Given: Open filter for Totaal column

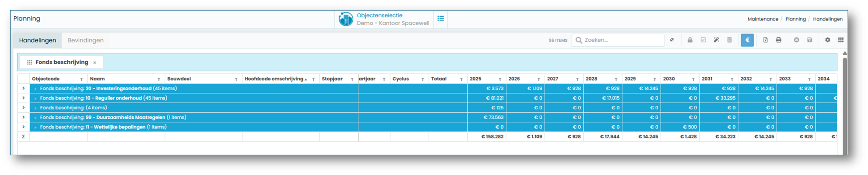Looking at the screenshot, I should point(461,79).
